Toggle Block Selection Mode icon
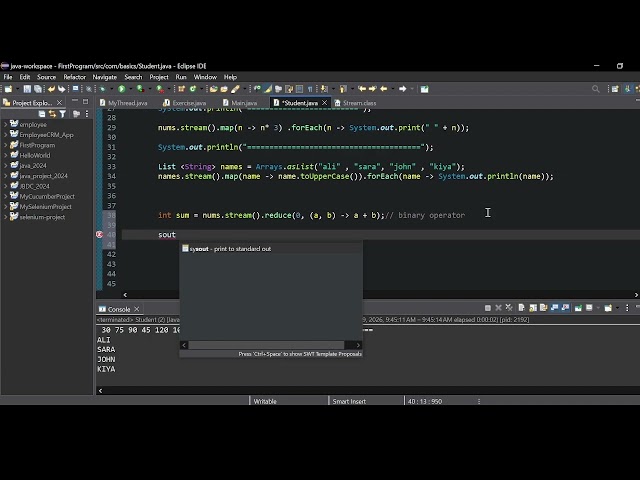Screen dimensions: 640x480 [x=300, y=89]
